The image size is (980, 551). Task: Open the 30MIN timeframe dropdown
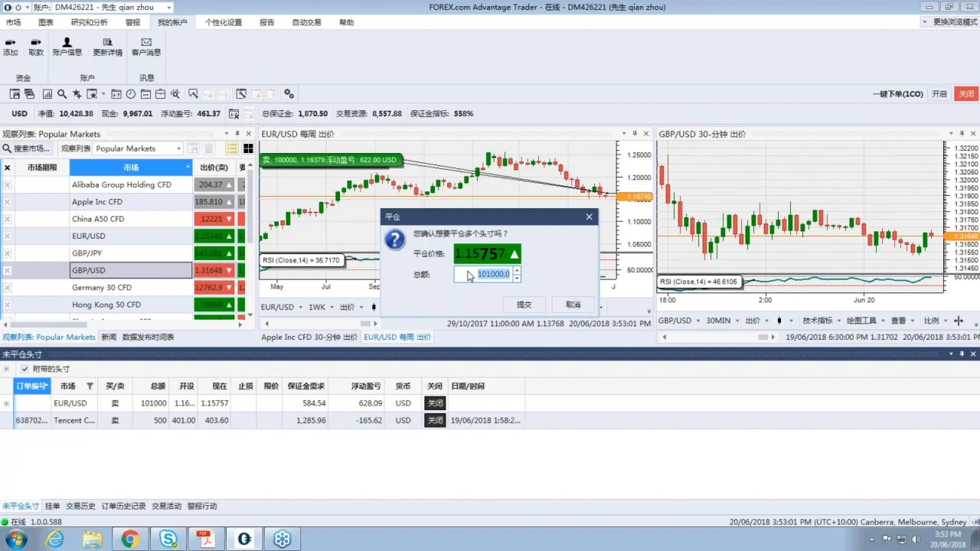(722, 321)
